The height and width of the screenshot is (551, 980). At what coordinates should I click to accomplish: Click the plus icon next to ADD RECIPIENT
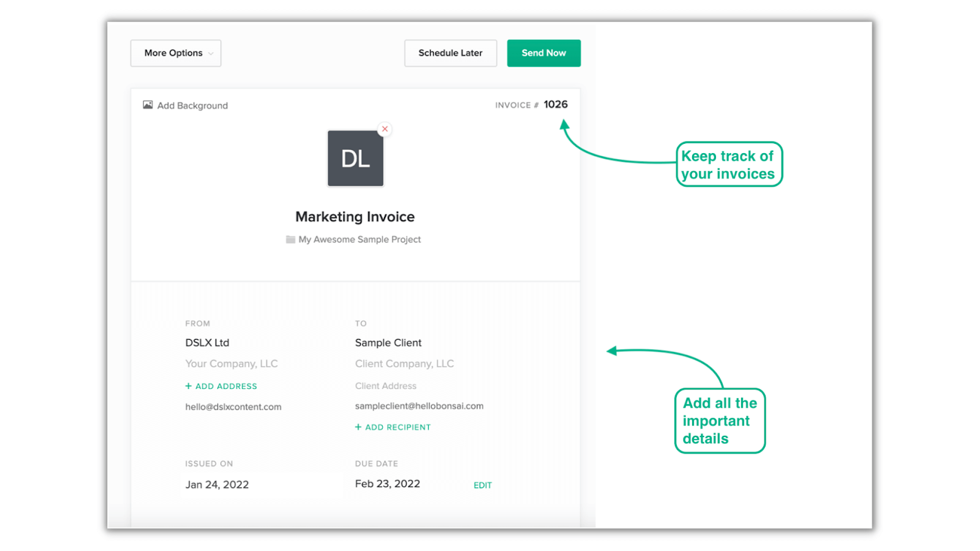(x=358, y=427)
